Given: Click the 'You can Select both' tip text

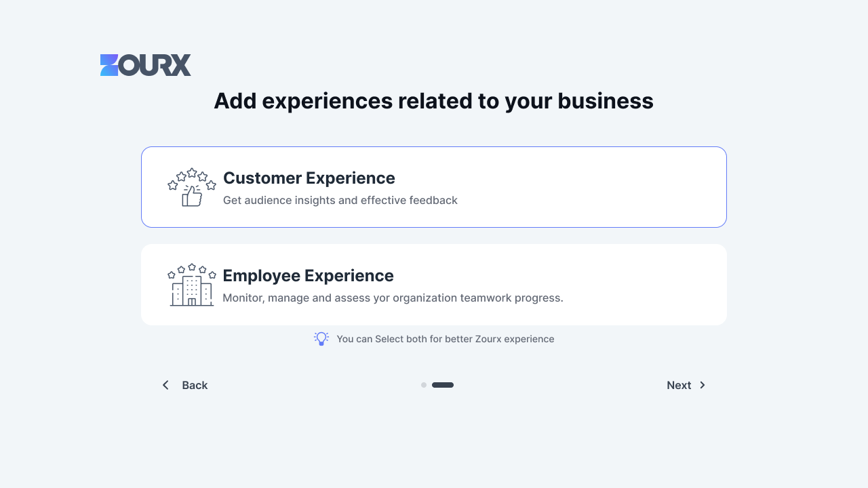Looking at the screenshot, I should coord(446,339).
